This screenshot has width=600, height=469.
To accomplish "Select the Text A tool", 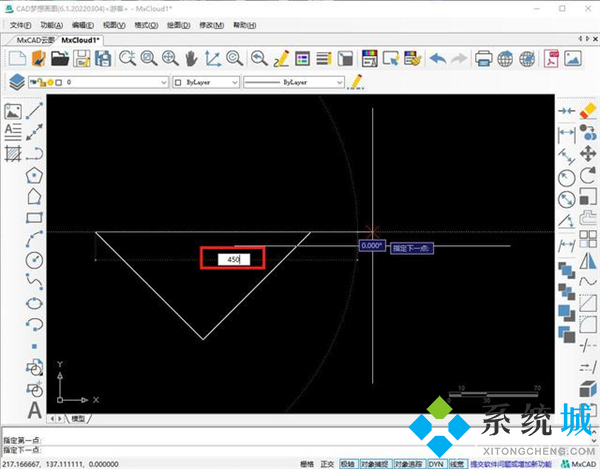I will [x=35, y=410].
